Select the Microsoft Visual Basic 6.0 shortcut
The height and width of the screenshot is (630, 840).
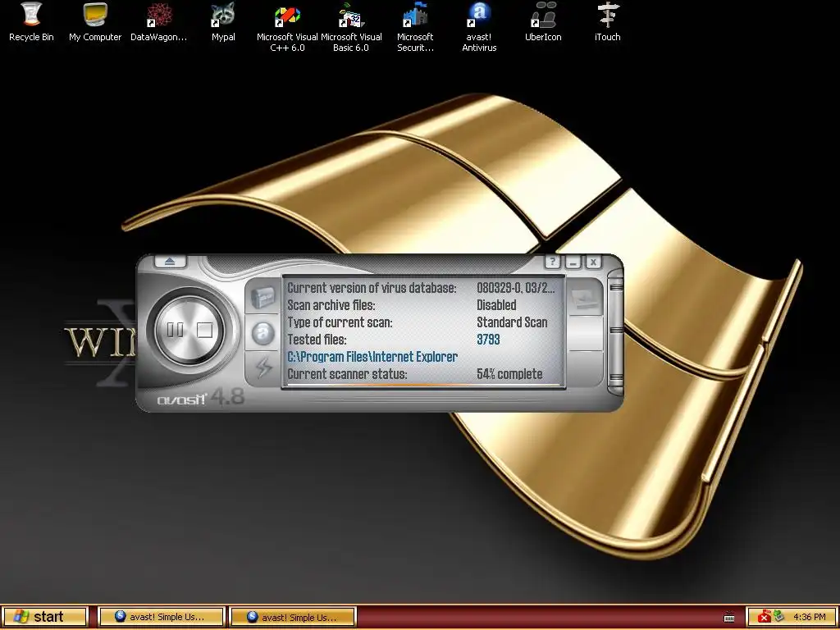[x=351, y=27]
